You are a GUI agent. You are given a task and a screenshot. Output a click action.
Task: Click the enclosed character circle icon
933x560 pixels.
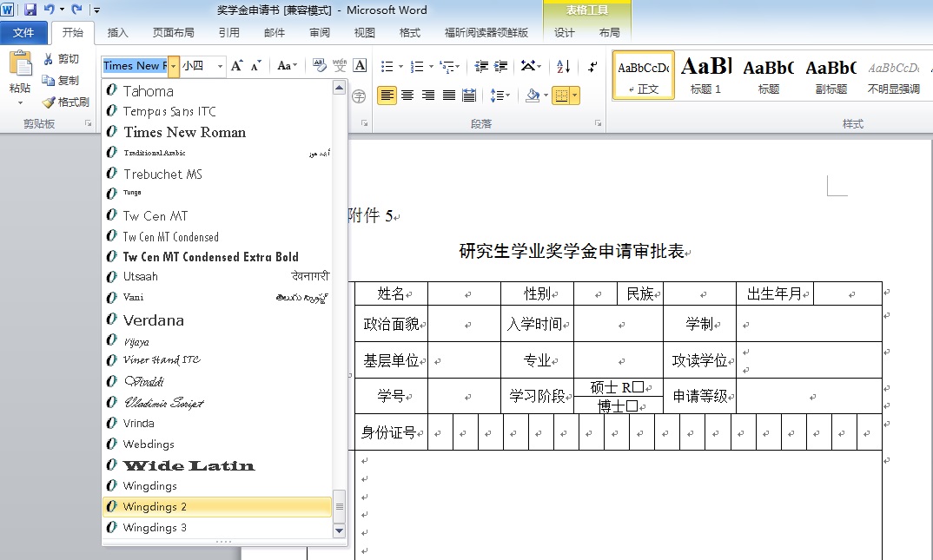(x=359, y=96)
